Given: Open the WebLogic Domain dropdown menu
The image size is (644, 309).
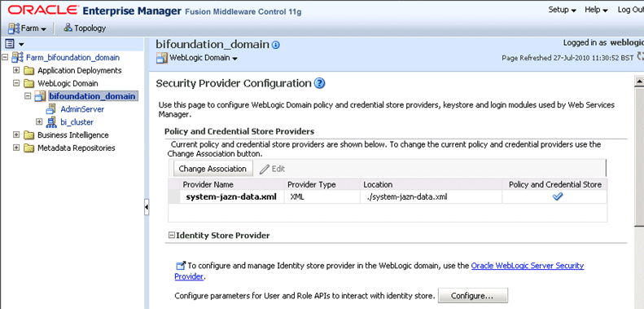Looking at the screenshot, I should (197, 58).
